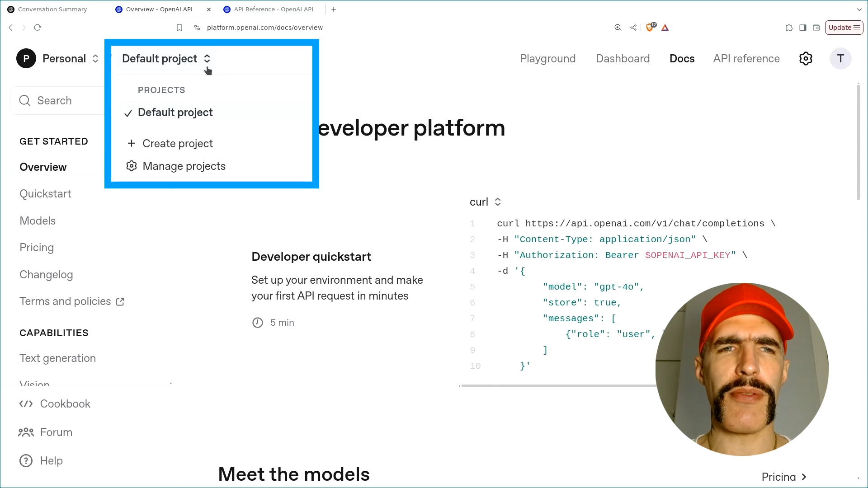Click the share icon in address bar
Image resolution: width=868 pixels, height=488 pixels.
pyautogui.click(x=633, y=28)
